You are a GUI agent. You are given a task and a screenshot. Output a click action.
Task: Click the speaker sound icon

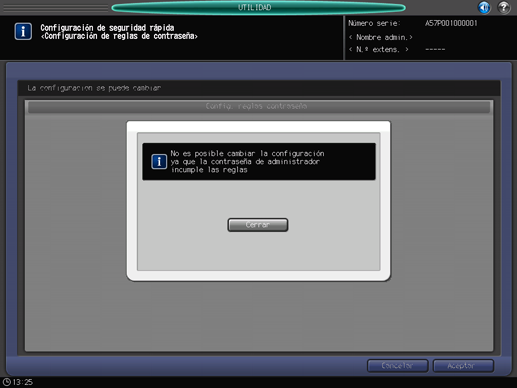point(484,7)
